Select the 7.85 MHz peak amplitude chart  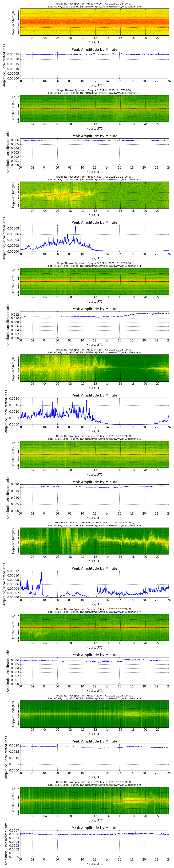point(94,411)
